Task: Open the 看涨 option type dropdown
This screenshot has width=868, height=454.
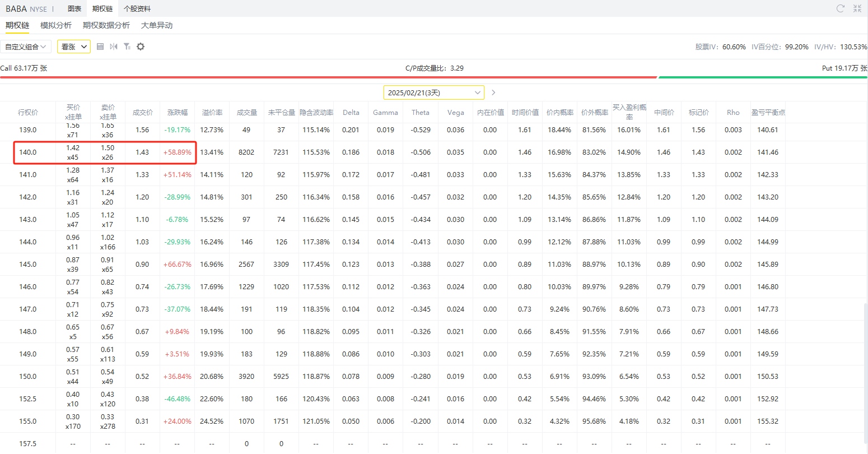Action: click(x=74, y=47)
